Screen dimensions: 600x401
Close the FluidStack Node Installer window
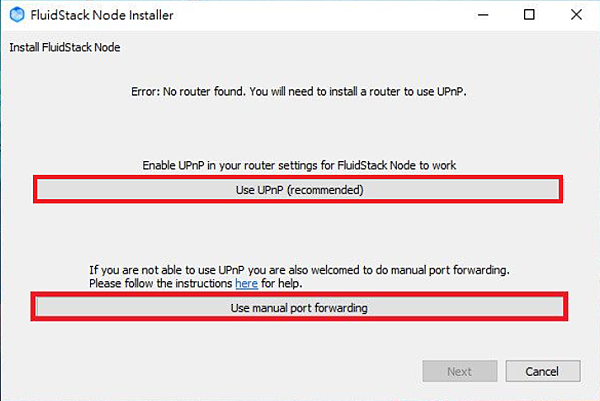click(576, 15)
